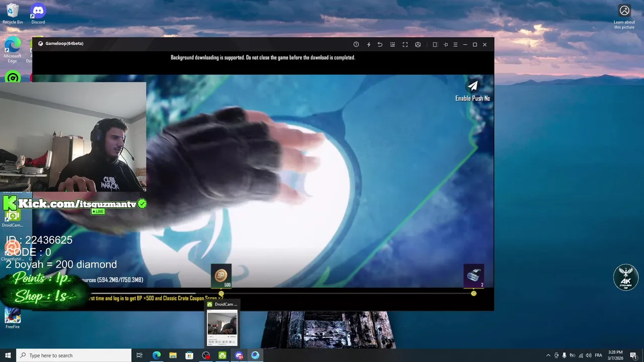Open OBS Studio from the taskbar

206,355
